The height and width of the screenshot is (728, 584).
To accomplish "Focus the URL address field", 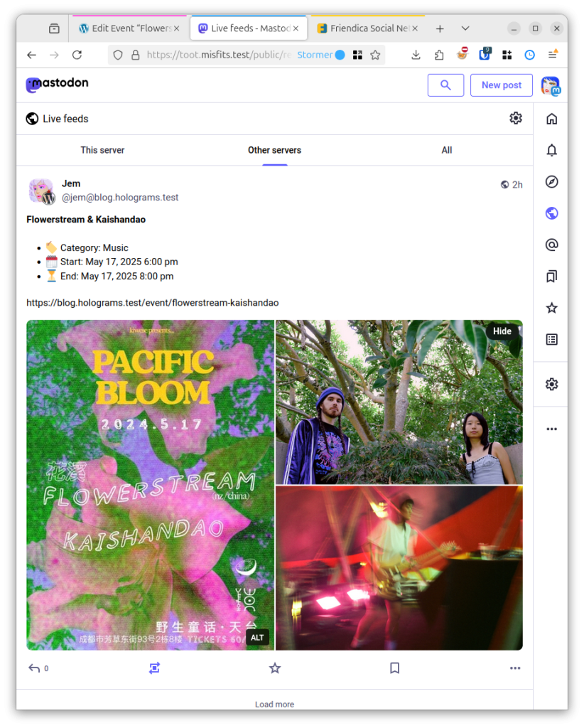I will pyautogui.click(x=218, y=55).
